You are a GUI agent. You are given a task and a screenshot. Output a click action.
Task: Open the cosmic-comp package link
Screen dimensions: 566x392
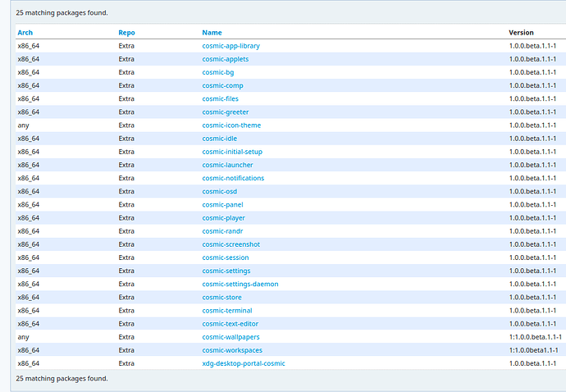[222, 85]
